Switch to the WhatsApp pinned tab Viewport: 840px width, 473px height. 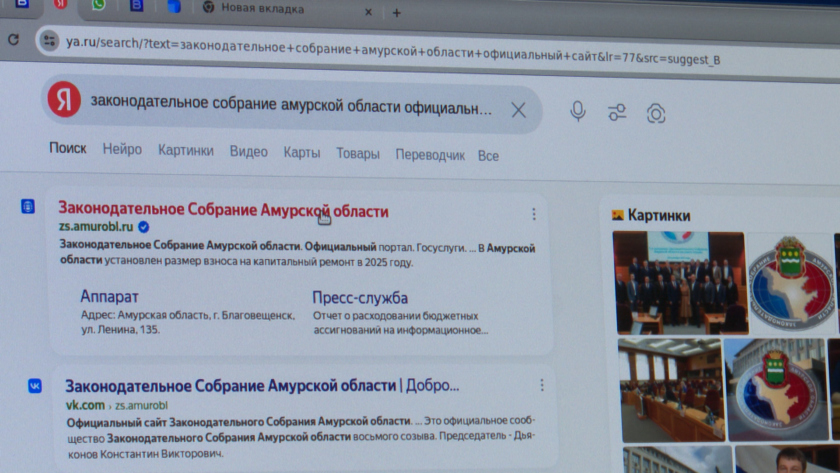(x=98, y=5)
